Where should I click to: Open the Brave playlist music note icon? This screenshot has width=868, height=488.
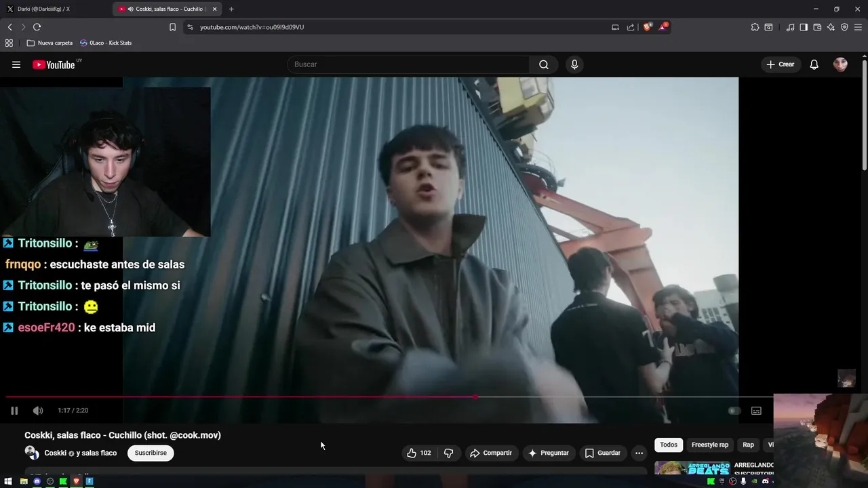coord(790,27)
